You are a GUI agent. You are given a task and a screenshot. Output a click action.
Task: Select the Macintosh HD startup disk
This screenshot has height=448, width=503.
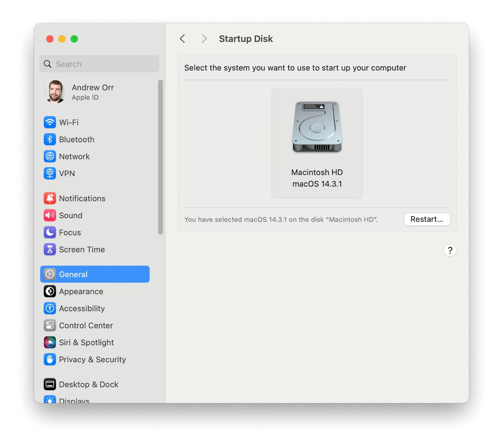[317, 144]
